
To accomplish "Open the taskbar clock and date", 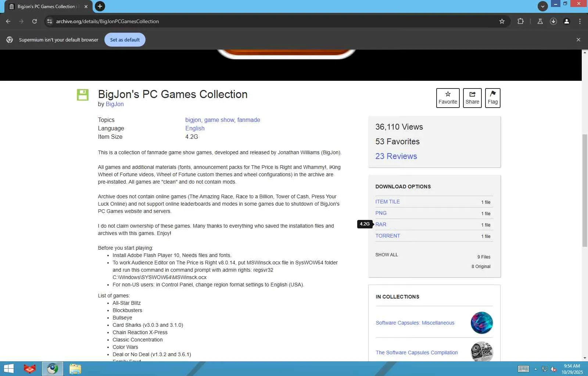I will pos(572,369).
